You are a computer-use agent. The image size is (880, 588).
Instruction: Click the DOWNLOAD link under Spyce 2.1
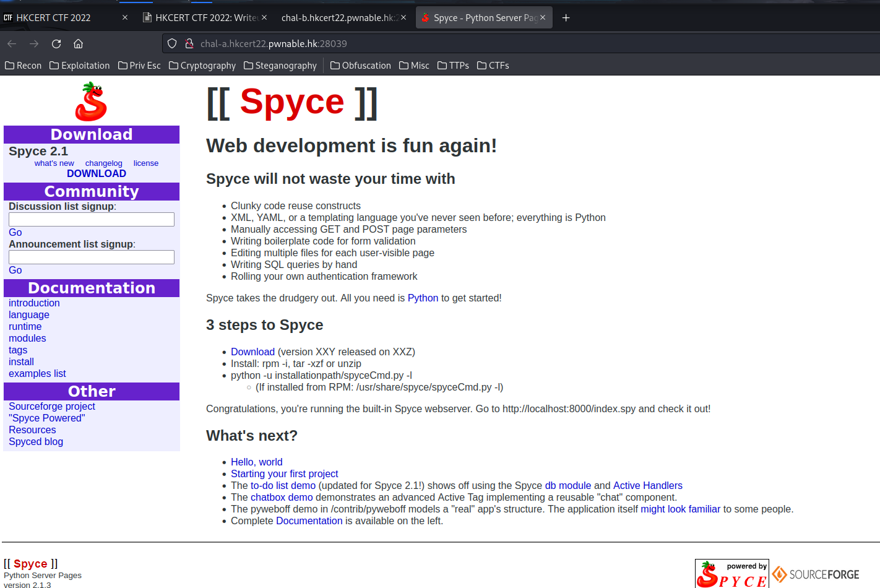pos(97,174)
